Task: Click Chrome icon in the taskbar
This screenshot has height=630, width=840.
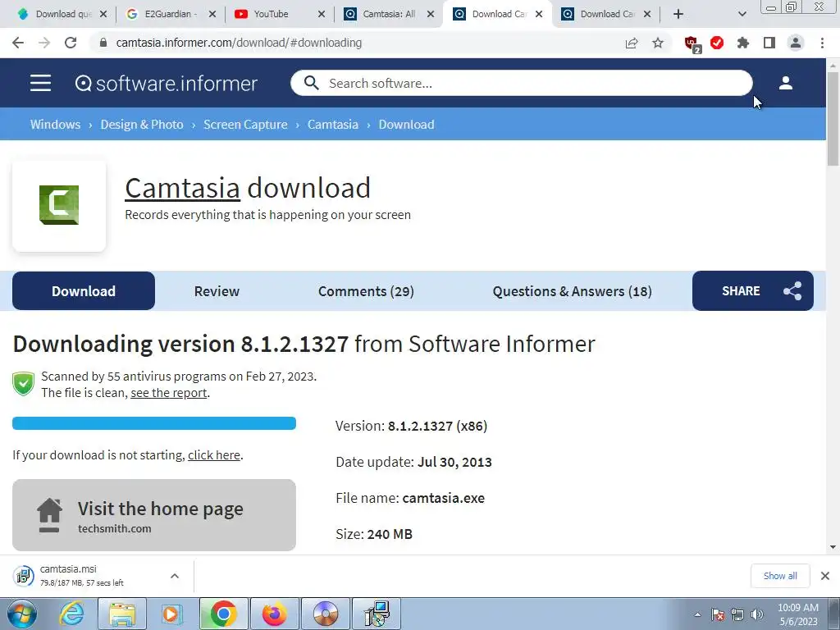Action: 223,614
